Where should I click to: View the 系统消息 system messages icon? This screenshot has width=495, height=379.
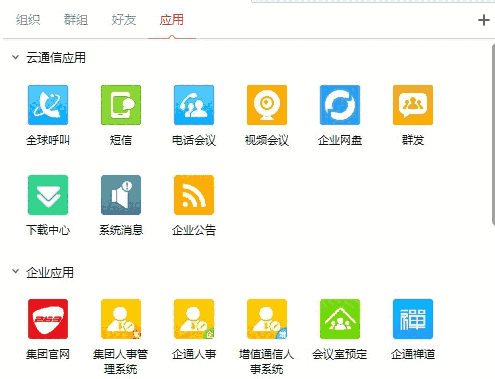coord(121,195)
